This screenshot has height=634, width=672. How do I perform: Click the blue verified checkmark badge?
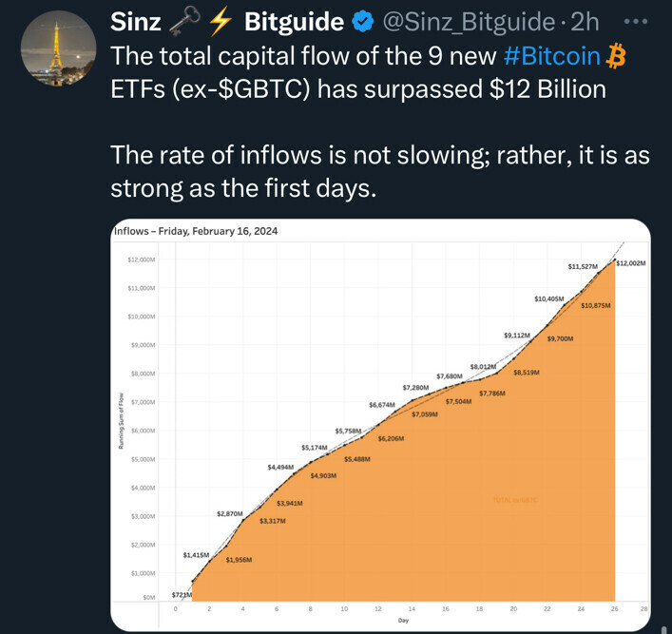[x=362, y=21]
